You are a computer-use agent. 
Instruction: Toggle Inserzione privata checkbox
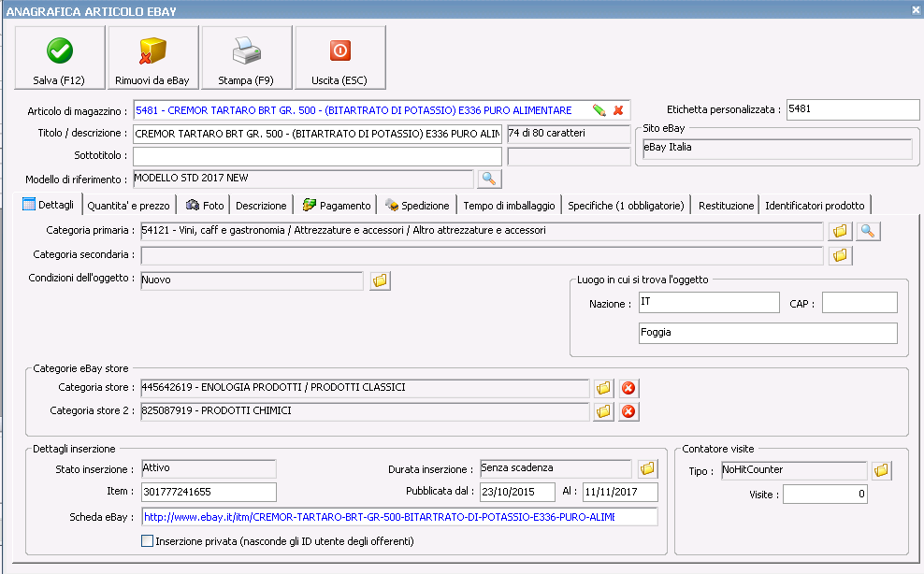pos(148,541)
